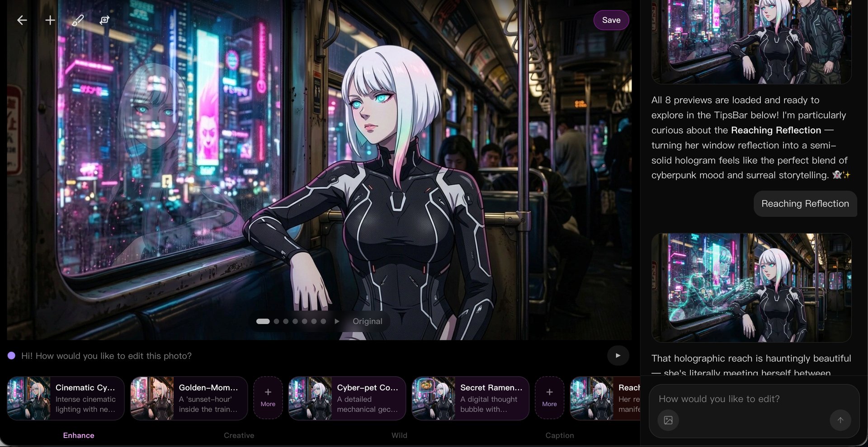
Task: Expand More under Enhance suggestions
Action: [x=268, y=398]
